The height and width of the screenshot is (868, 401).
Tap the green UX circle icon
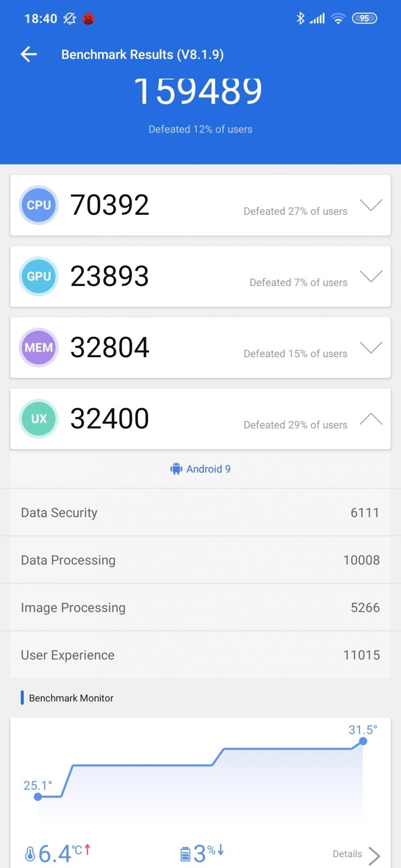39,418
